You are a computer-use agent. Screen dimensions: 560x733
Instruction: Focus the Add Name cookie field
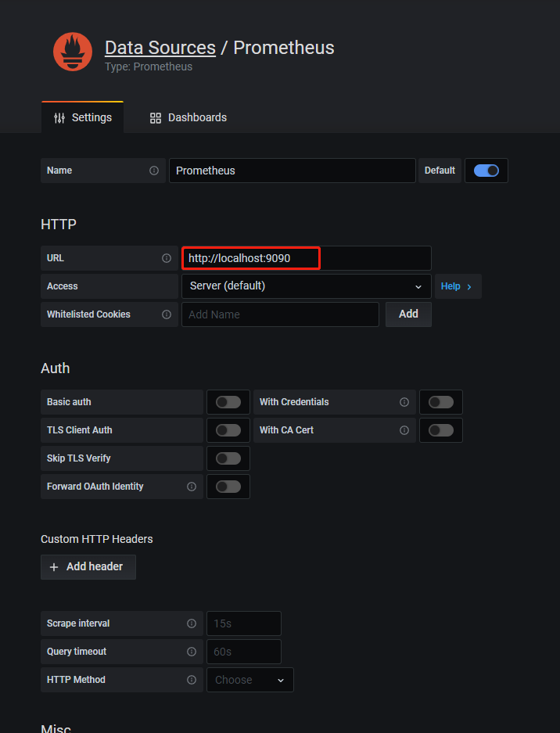[280, 314]
